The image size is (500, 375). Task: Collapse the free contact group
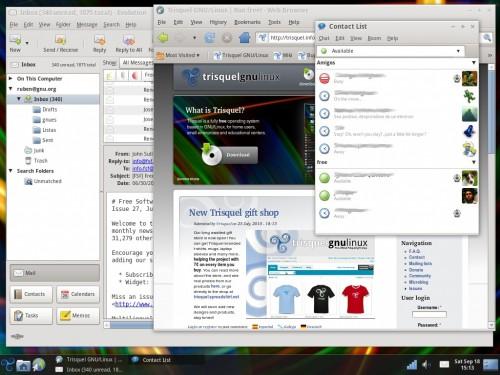(x=473, y=162)
